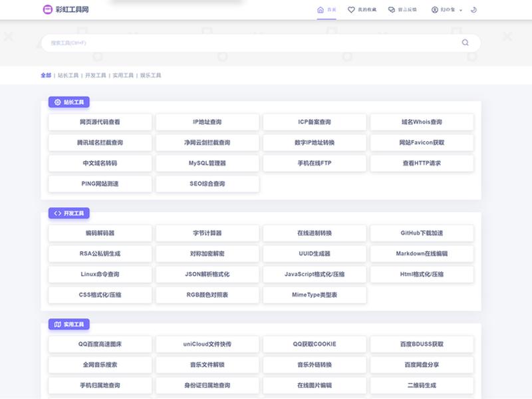The width and height of the screenshot is (532, 399).
Task: Open uniCloud文件快传 tool
Action: tap(207, 344)
